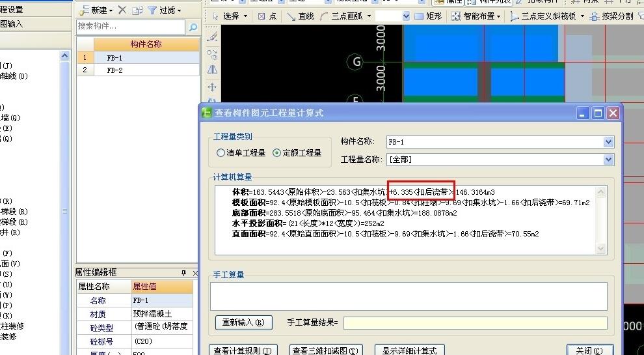Screen dimensions: 644x355
Task: Select 墙(Q) item in left tree
Action: 10,118
